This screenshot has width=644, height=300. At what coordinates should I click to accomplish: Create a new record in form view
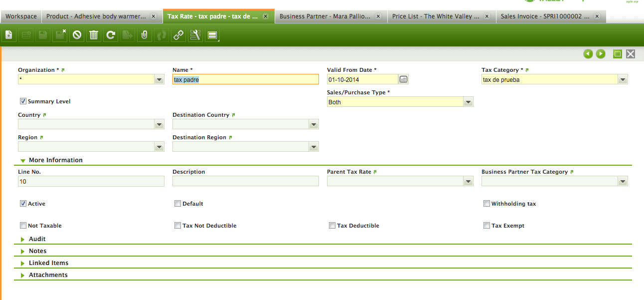(9, 35)
